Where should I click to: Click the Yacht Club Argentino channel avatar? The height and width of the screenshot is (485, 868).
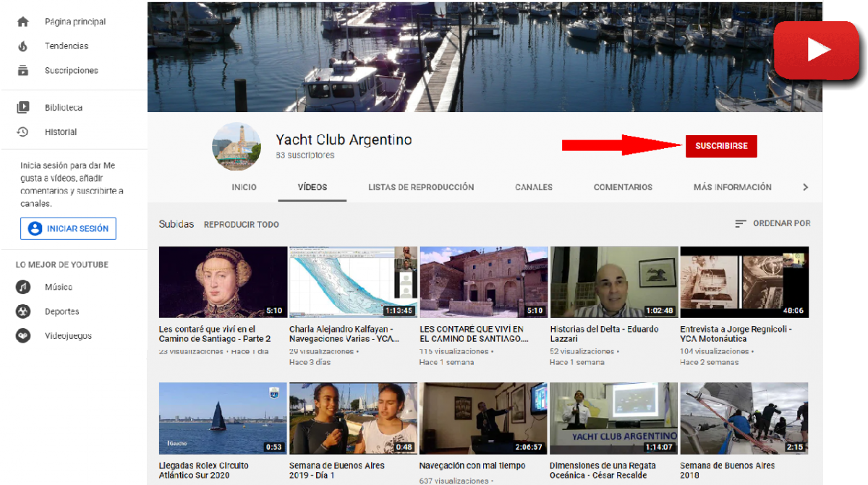pyautogui.click(x=236, y=147)
